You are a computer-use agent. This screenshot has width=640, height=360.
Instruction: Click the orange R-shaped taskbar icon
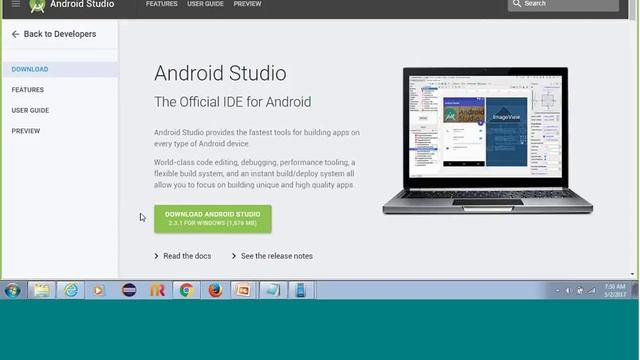158,290
